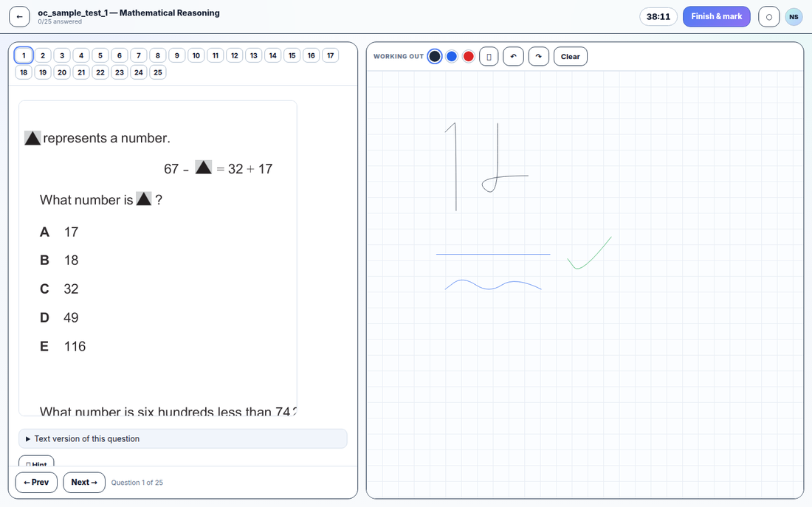Jump to question 19

coord(43,72)
